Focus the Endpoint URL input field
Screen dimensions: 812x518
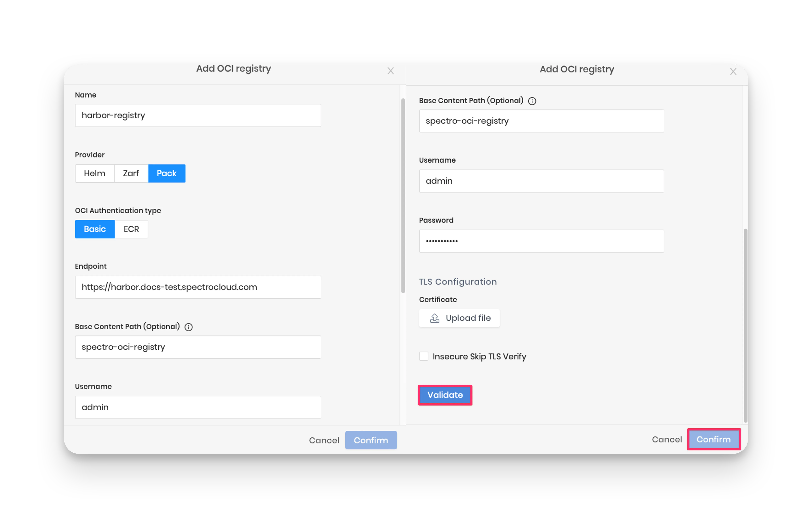coord(198,287)
